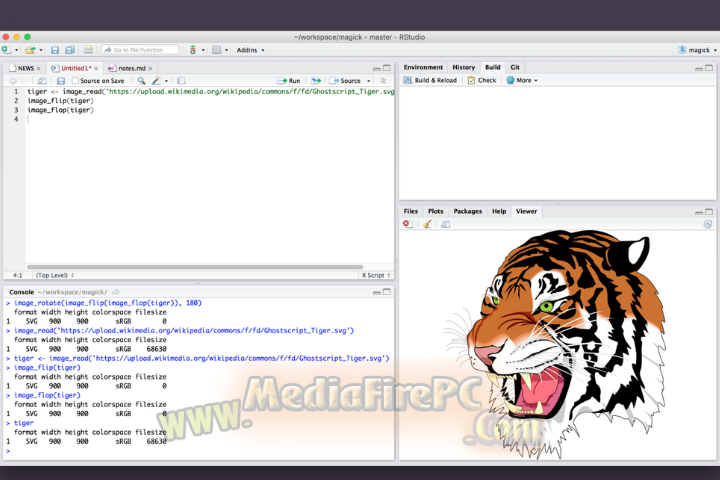Open the version control dropdown arrow
720x480 pixels.
coord(203,50)
